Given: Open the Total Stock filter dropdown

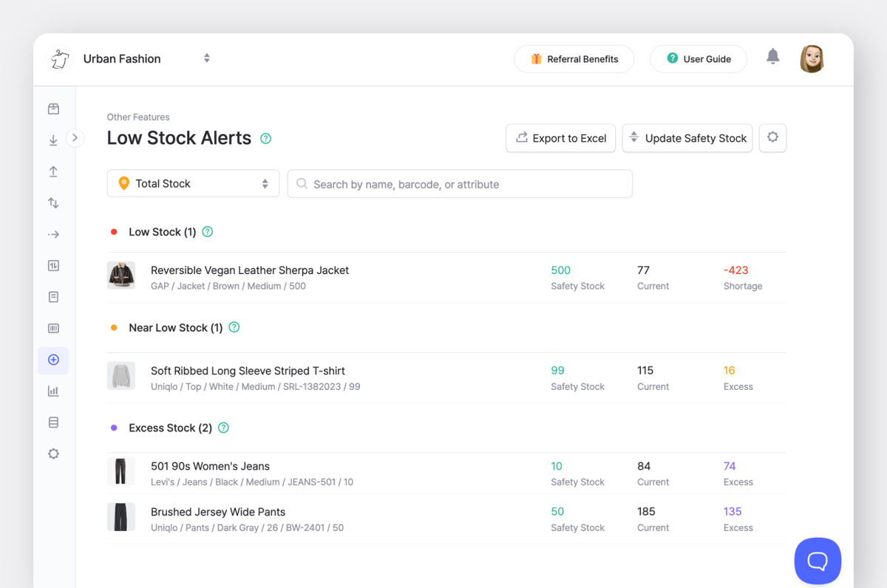Looking at the screenshot, I should (x=192, y=183).
